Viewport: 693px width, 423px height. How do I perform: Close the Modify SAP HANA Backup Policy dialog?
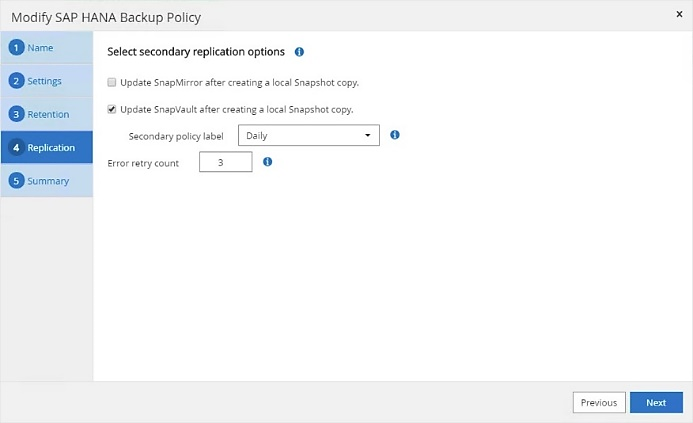(x=679, y=16)
